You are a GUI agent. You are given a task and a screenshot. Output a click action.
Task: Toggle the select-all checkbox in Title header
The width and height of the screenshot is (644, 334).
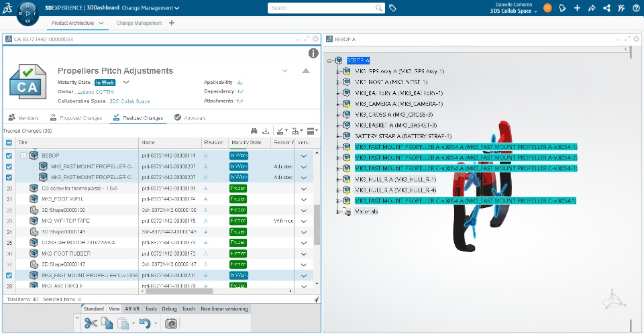coord(9,143)
